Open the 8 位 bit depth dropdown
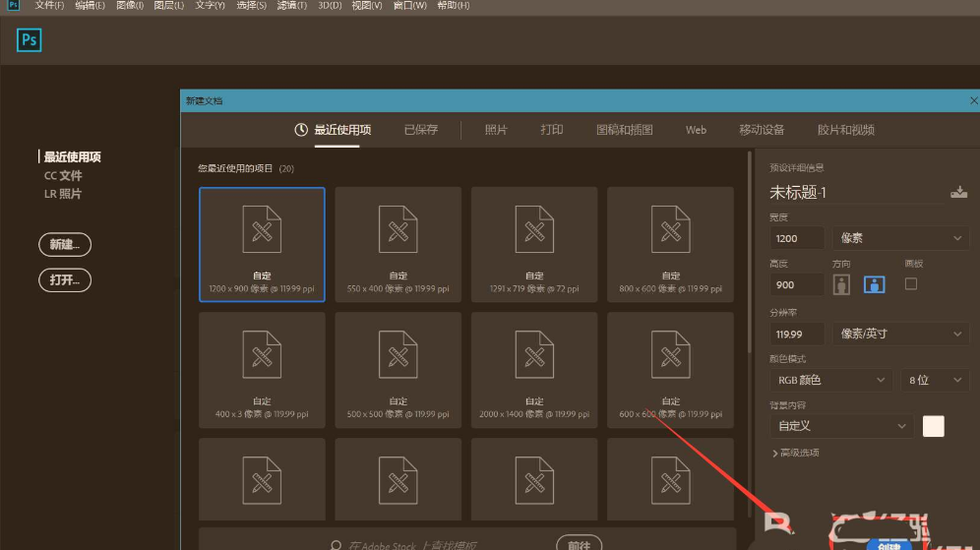 click(x=935, y=380)
